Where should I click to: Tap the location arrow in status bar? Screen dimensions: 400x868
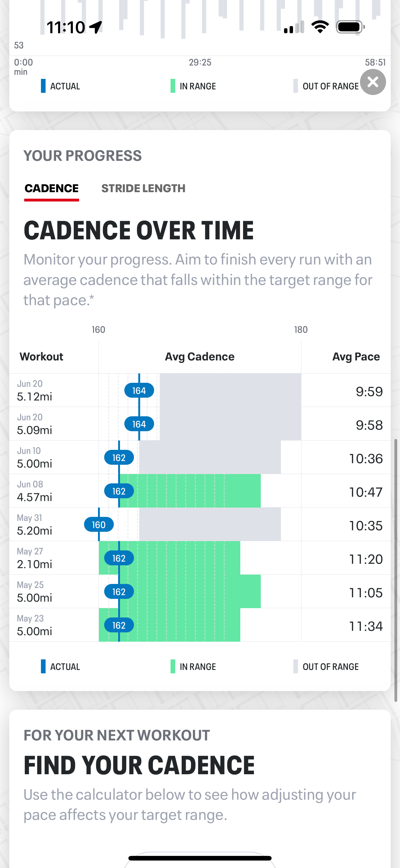(96, 27)
